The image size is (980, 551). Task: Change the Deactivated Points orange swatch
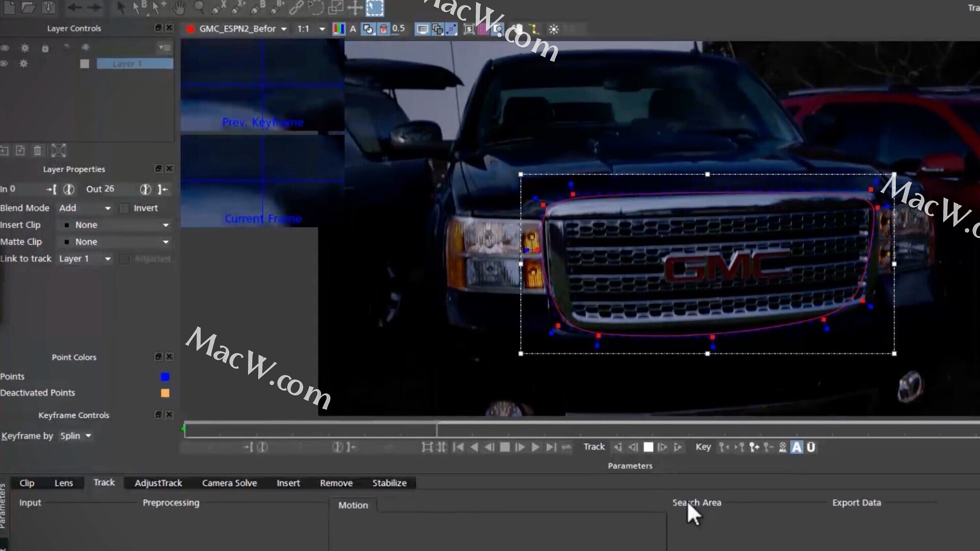coord(165,393)
